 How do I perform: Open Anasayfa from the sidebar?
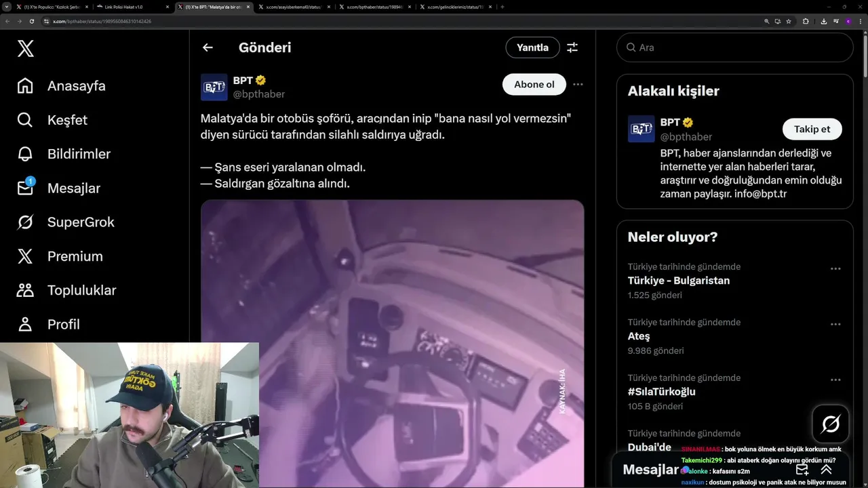tap(61, 86)
